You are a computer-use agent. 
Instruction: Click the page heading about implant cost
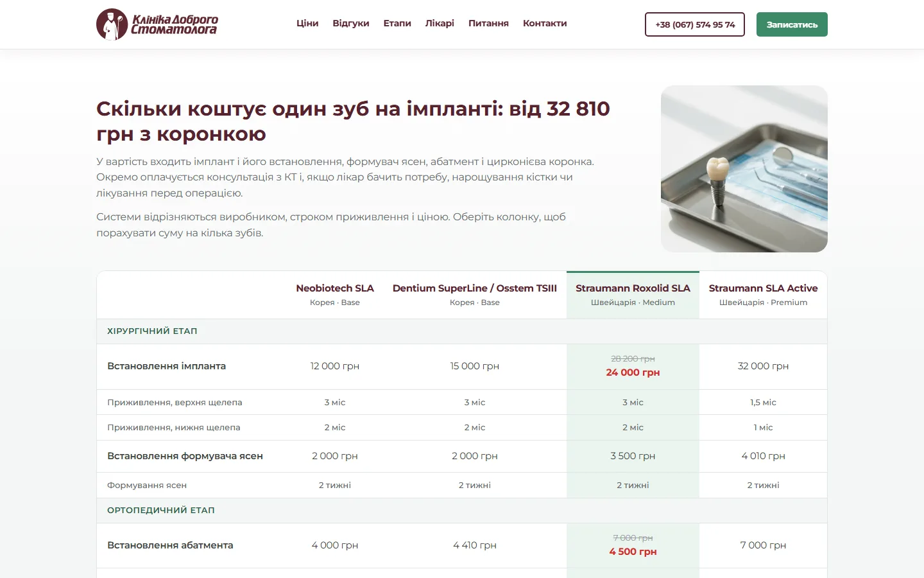(x=353, y=121)
